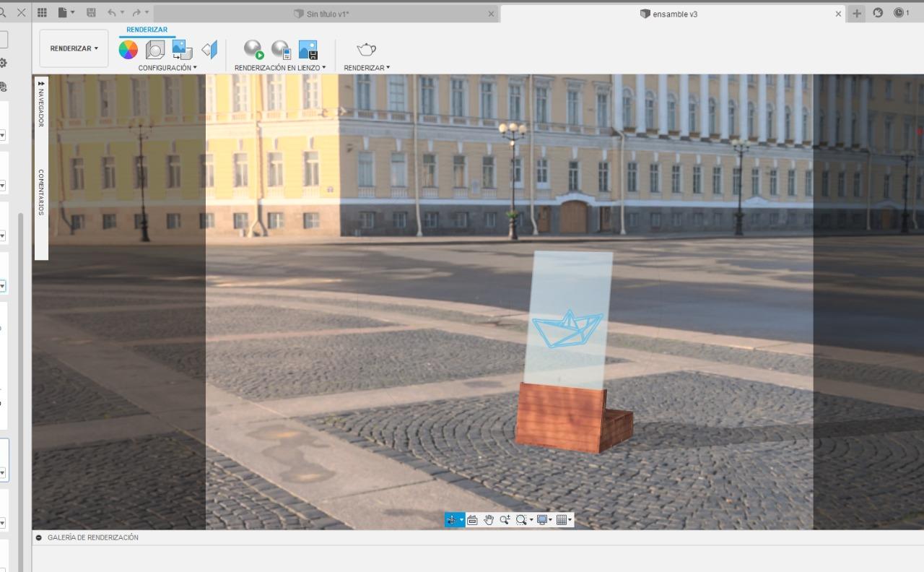
Task: Open the extensions icon beside new tab
Action: (878, 13)
